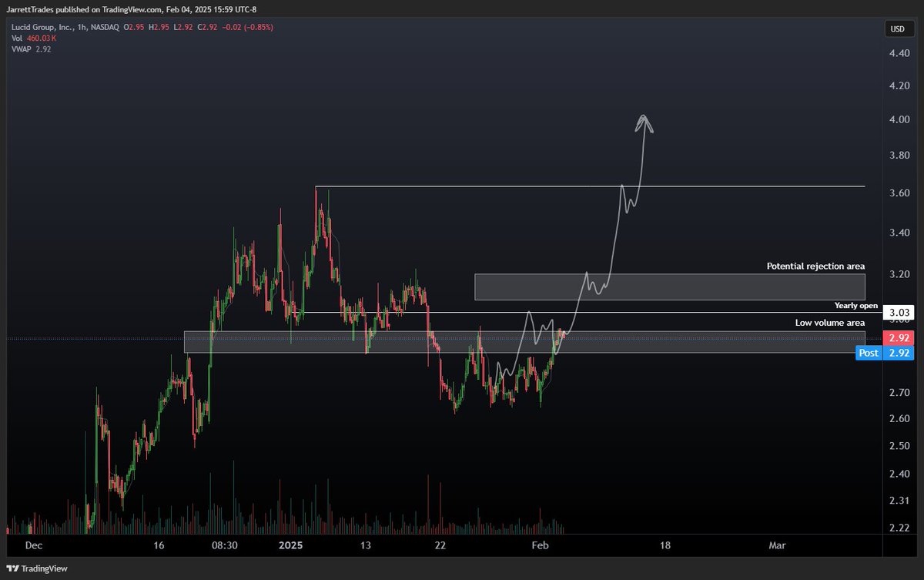924x580 pixels.
Task: Click the 4.20 price axis label
Action: pos(899,86)
